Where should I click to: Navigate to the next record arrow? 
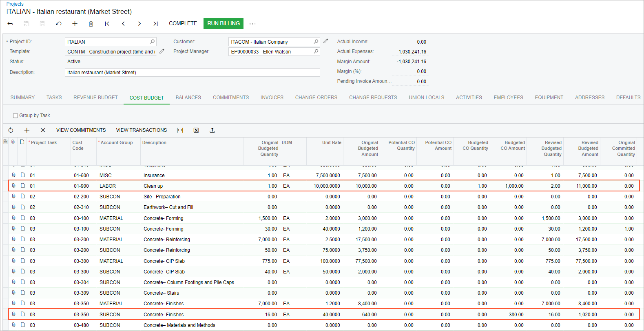coord(139,24)
